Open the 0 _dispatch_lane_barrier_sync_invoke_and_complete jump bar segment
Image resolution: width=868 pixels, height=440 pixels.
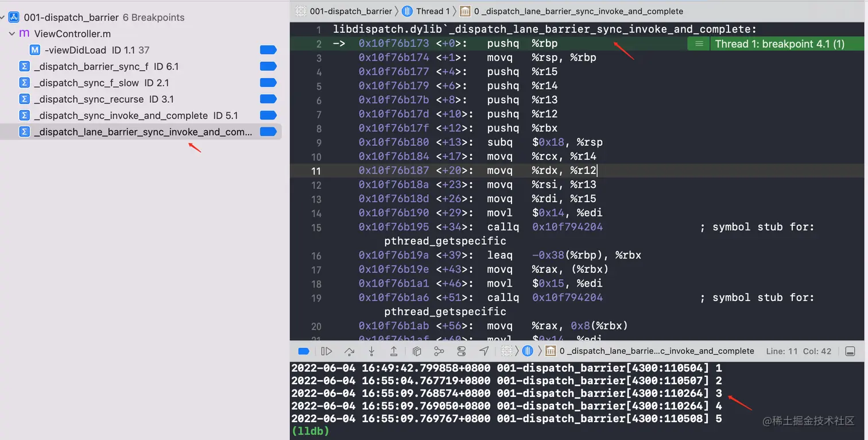coord(572,11)
